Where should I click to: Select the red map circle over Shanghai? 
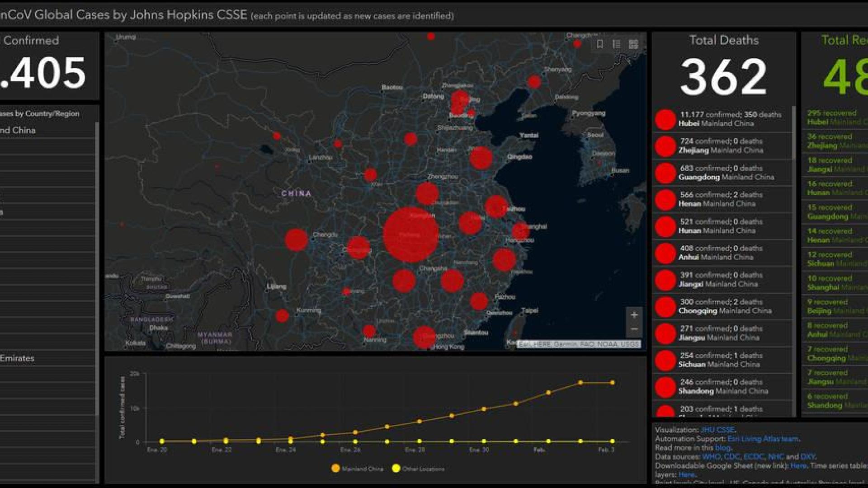coord(521,231)
